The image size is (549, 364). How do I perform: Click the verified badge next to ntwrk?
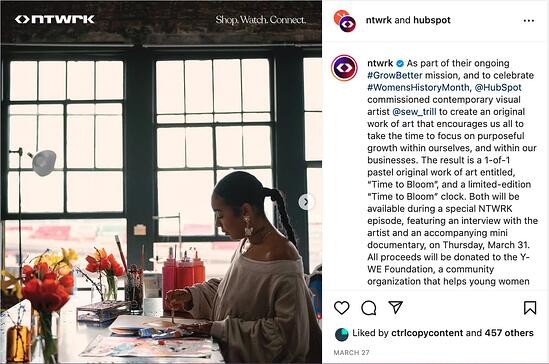400,63
